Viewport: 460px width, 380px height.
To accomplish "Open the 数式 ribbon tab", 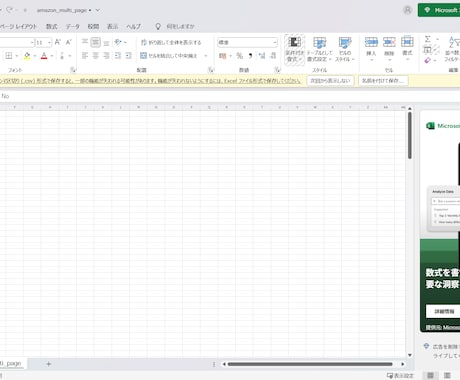I will click(52, 26).
